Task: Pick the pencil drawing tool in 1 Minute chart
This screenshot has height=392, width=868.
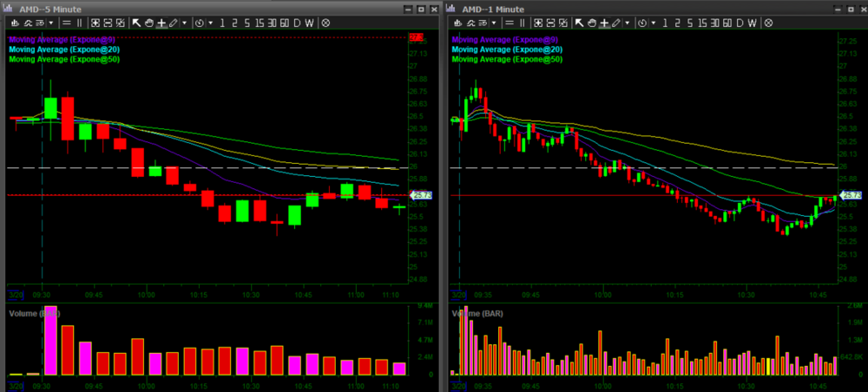Action: tap(615, 23)
